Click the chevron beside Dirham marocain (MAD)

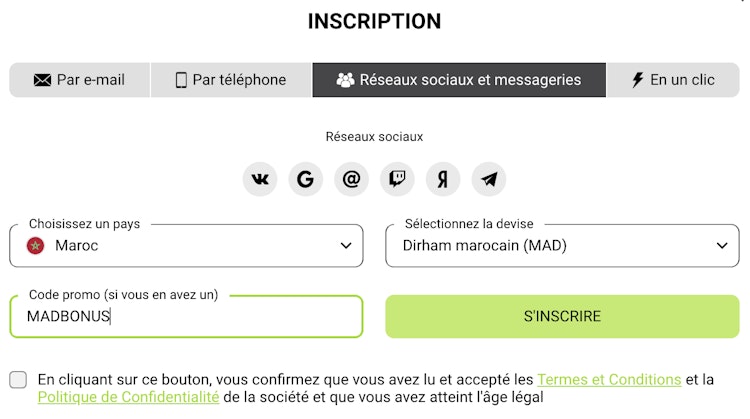(722, 246)
